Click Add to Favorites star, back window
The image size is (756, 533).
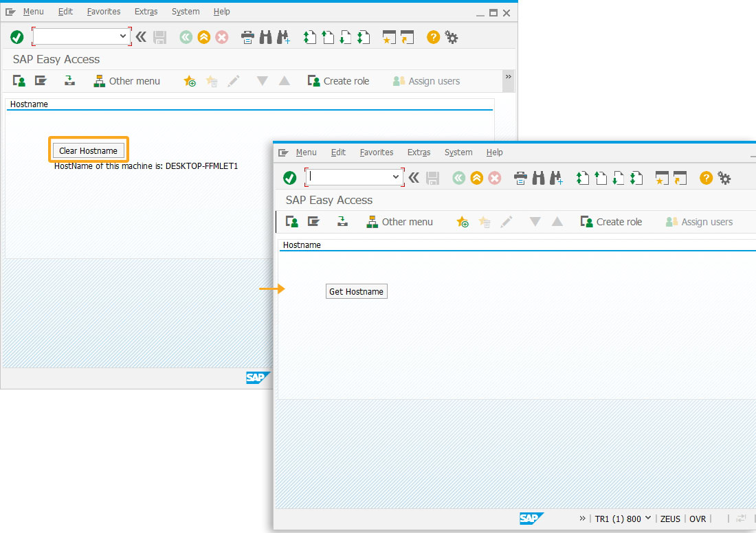[190, 81]
